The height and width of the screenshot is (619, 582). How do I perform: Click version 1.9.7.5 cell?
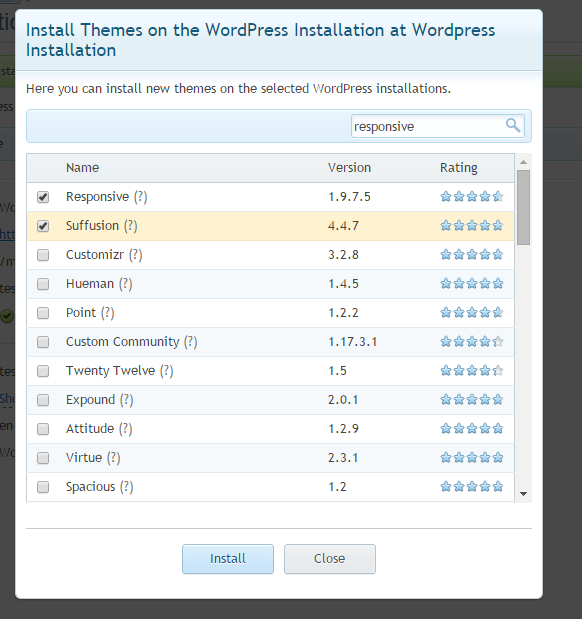pos(349,197)
